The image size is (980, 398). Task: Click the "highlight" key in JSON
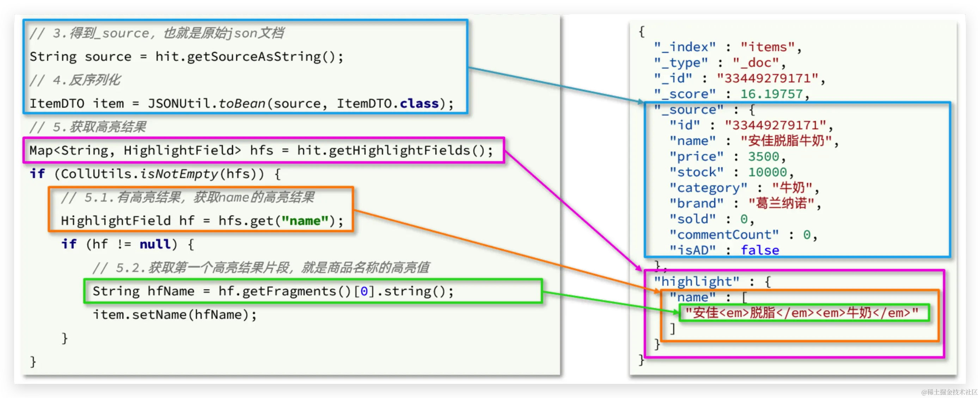(x=697, y=282)
